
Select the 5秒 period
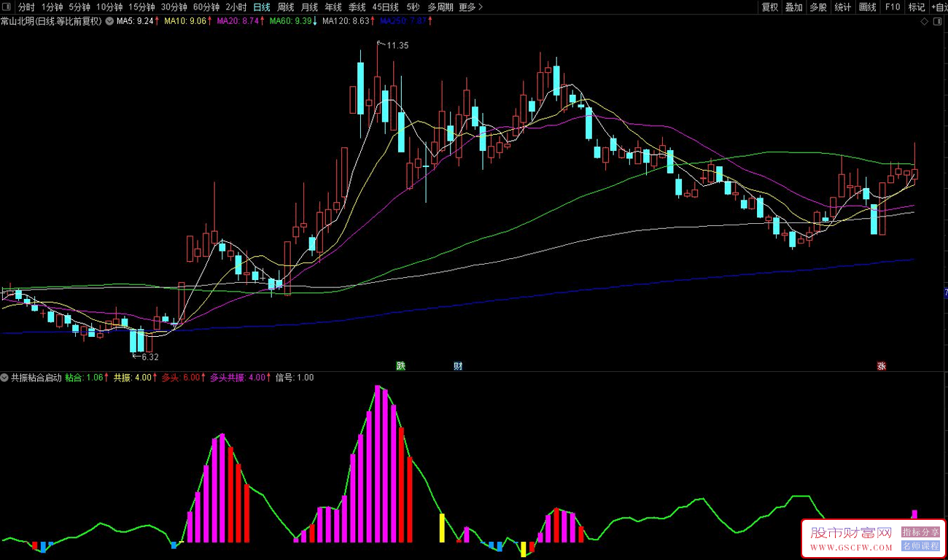click(413, 7)
